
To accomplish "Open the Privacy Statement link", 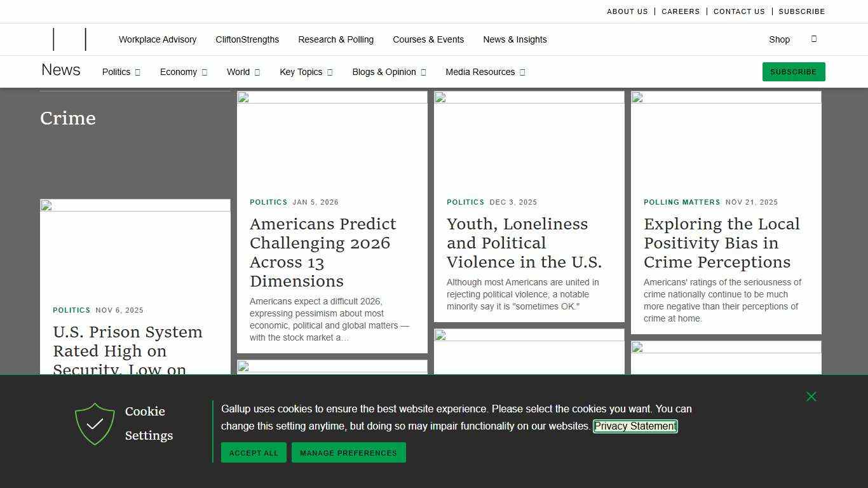I will coord(635,426).
